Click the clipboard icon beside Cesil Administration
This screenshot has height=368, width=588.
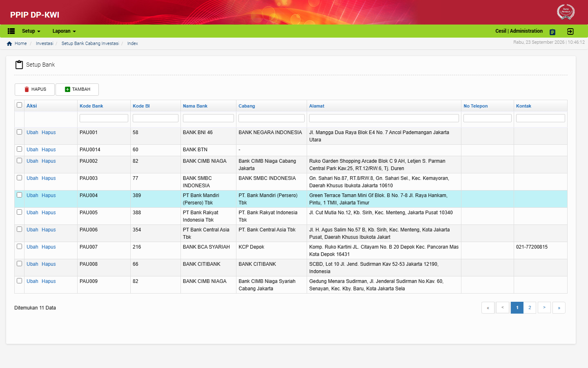coord(552,32)
